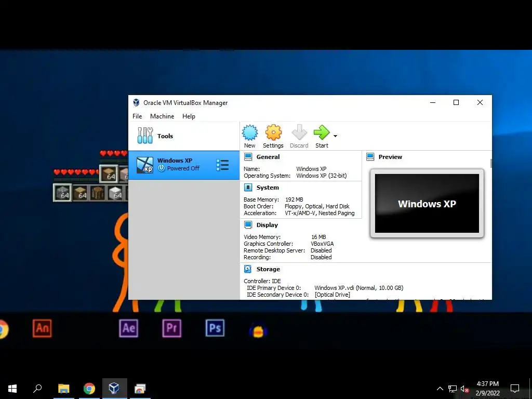This screenshot has width=532, height=399.
Task: Open the After Effects Ae icon
Action: pos(129,328)
